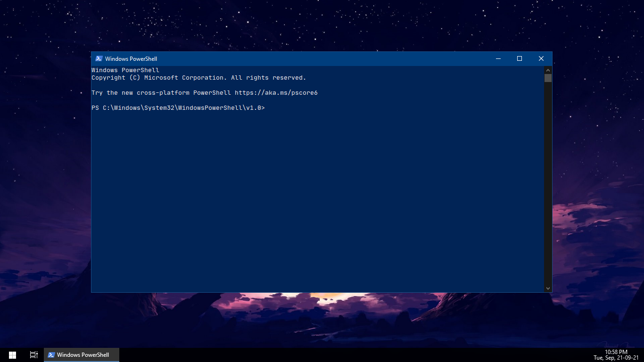Click the PowerShell vertical scrollbar thumb
644x362 pixels.
[x=548, y=78]
